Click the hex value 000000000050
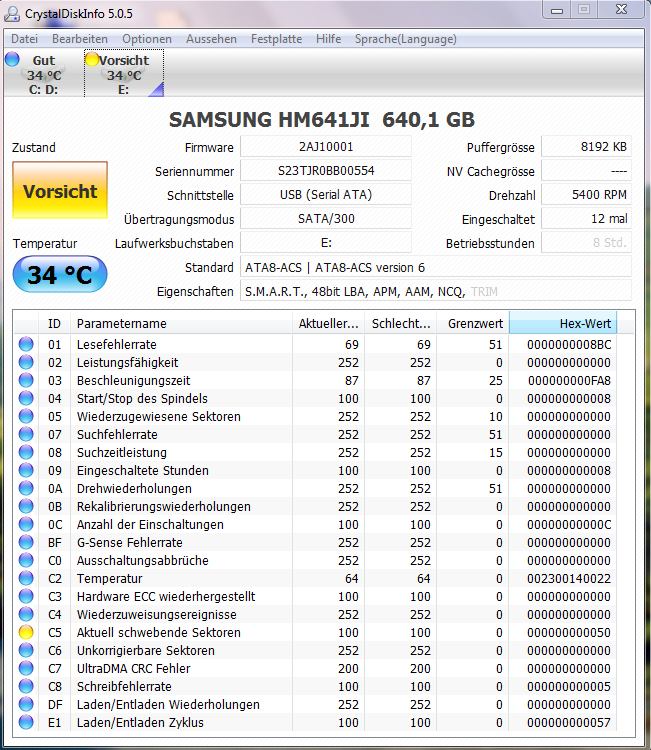This screenshot has width=651, height=750. [x=569, y=632]
